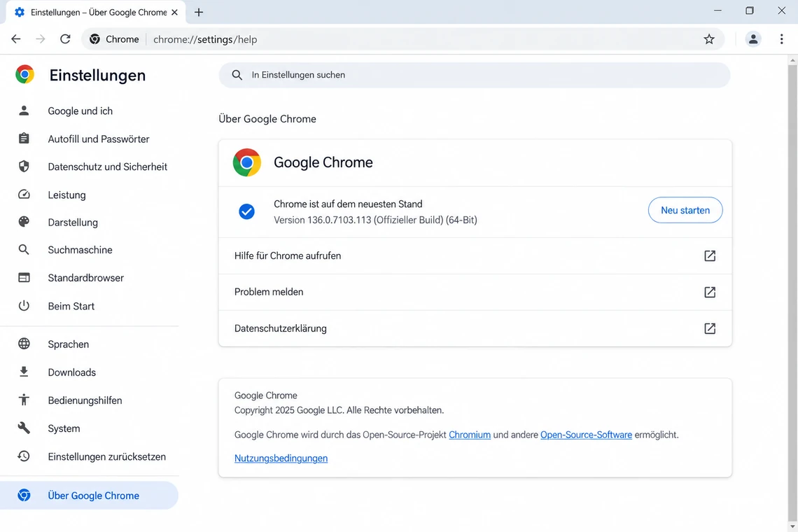This screenshot has width=798, height=532.
Task: Click the scrollbar down arrow
Action: 792,527
